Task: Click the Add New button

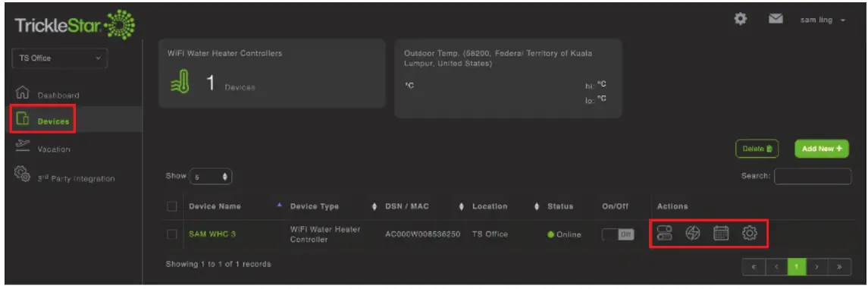Action: [822, 149]
